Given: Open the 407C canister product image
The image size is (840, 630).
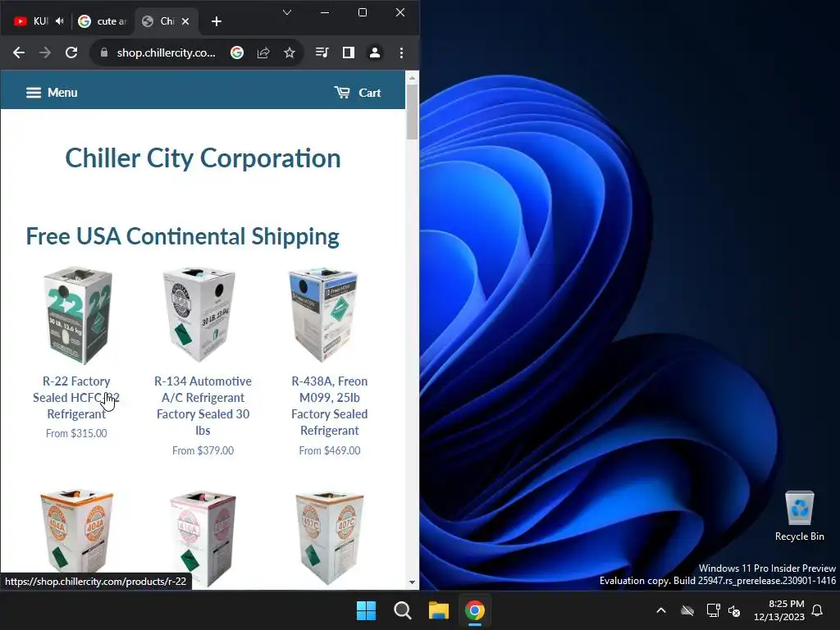Looking at the screenshot, I should 330,537.
